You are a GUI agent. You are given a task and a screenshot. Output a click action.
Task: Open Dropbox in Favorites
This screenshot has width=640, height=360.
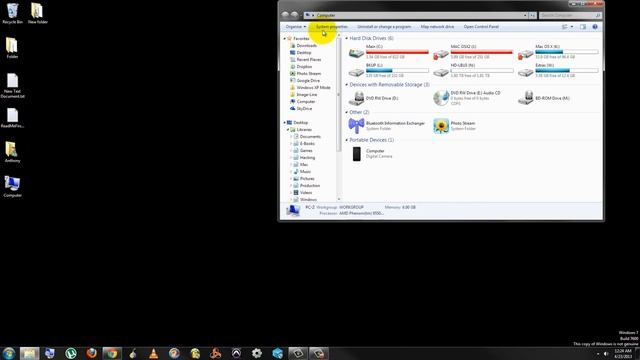(304, 67)
